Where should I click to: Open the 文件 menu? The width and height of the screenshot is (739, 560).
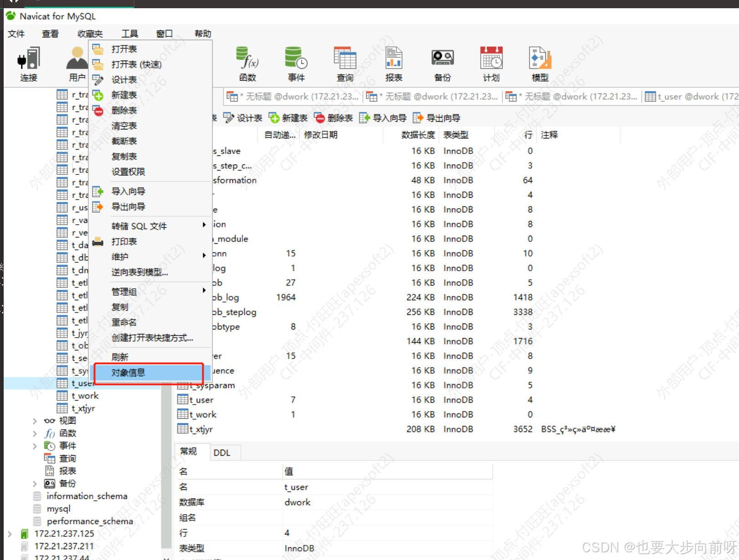pyautogui.click(x=16, y=34)
